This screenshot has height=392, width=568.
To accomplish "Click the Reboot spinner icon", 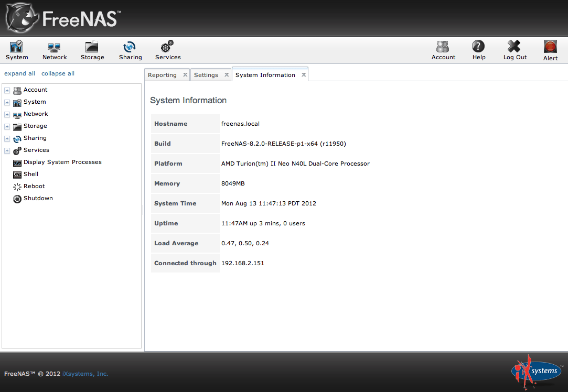I will click(x=17, y=187).
